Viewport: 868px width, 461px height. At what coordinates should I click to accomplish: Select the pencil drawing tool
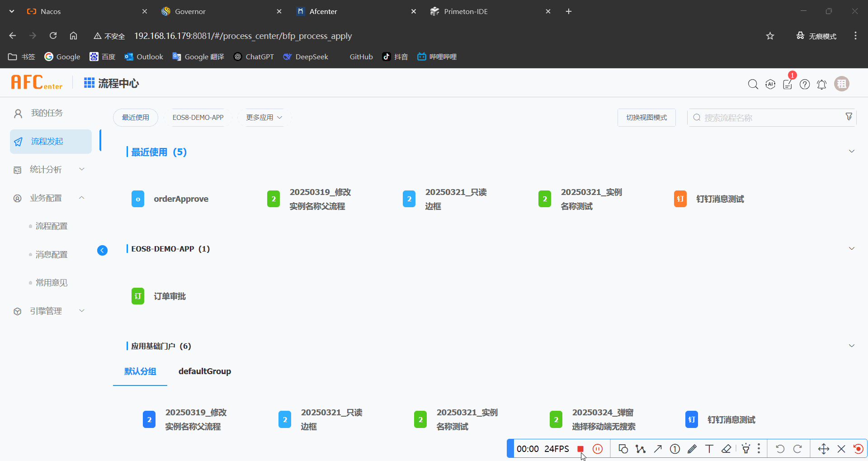(x=692, y=449)
